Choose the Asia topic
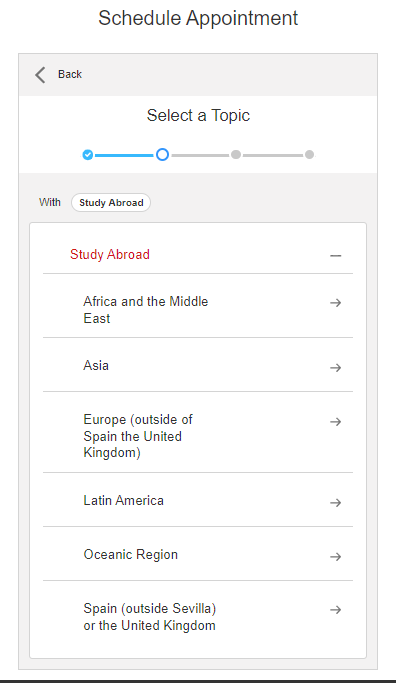 click(198, 365)
